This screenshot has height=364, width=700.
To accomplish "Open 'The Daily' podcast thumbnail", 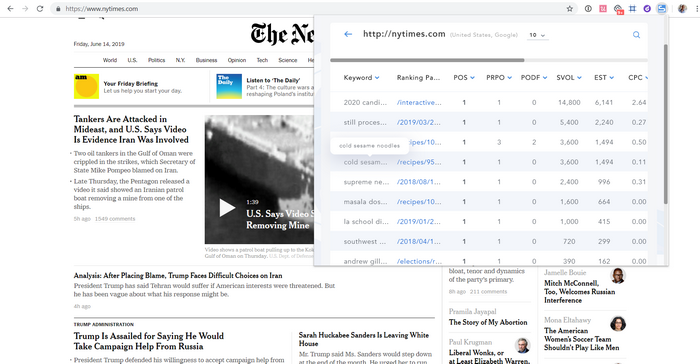I will tap(229, 86).
